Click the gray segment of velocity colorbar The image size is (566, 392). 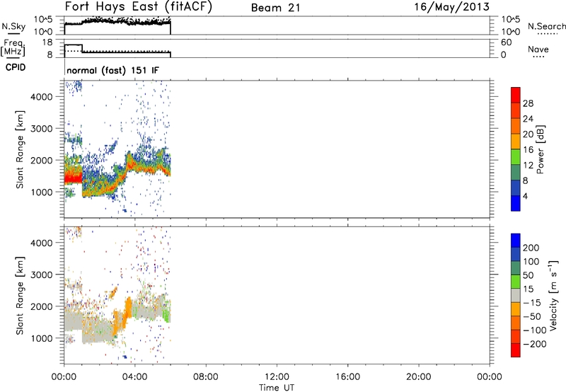(516, 296)
